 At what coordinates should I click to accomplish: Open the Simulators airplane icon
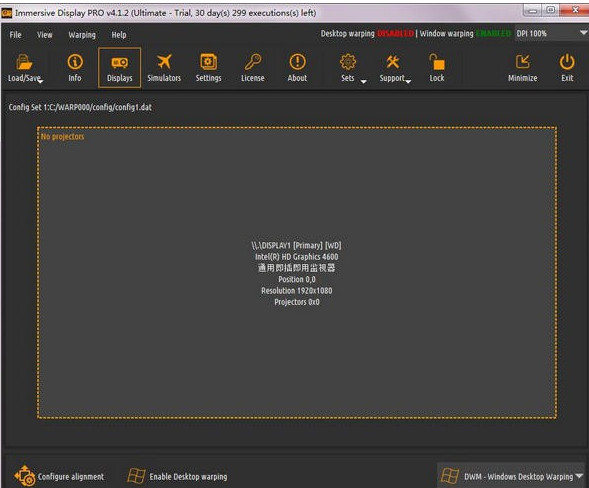[164, 62]
